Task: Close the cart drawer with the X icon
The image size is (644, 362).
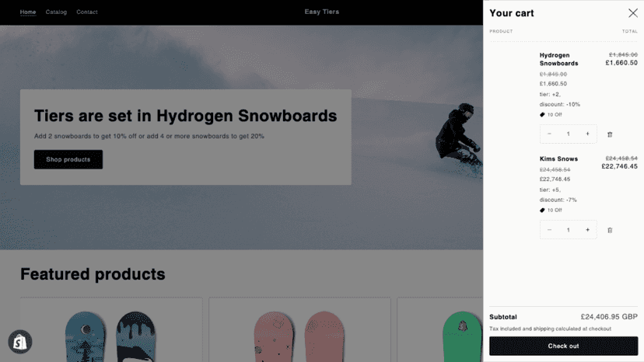Action: click(632, 12)
